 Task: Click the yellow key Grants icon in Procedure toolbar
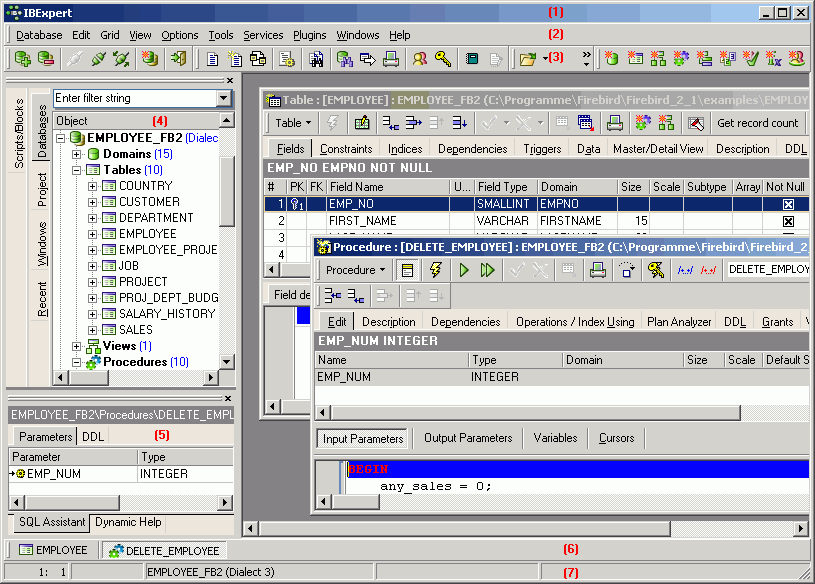pos(656,270)
